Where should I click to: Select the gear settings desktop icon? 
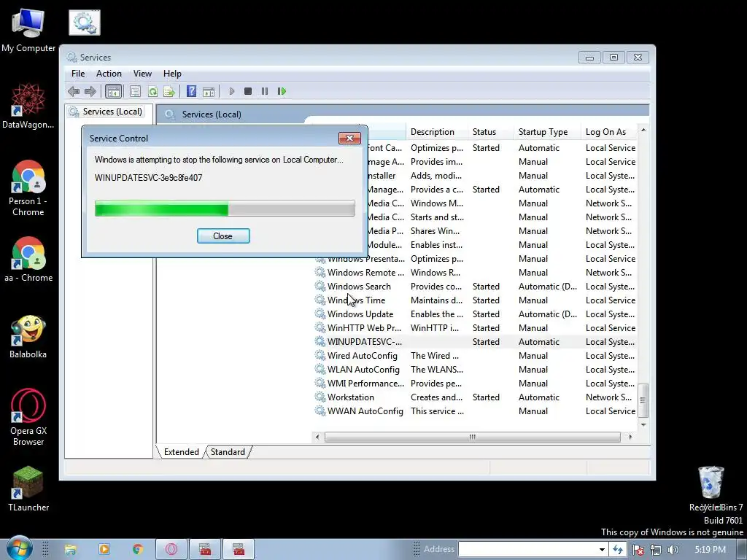point(85,22)
